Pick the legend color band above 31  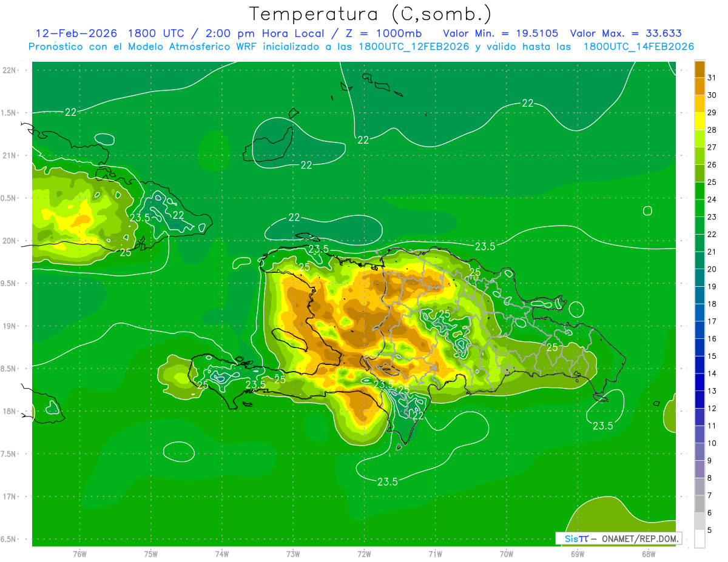tap(699, 69)
